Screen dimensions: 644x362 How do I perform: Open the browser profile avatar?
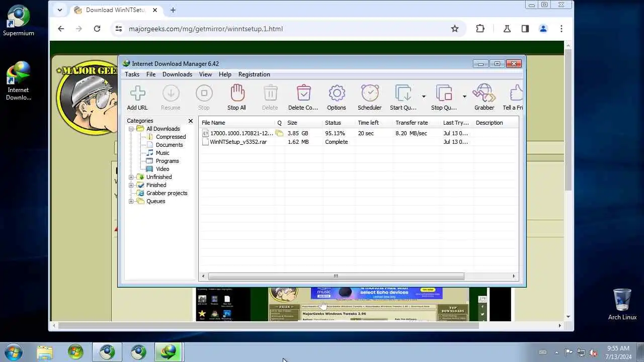[543, 29]
